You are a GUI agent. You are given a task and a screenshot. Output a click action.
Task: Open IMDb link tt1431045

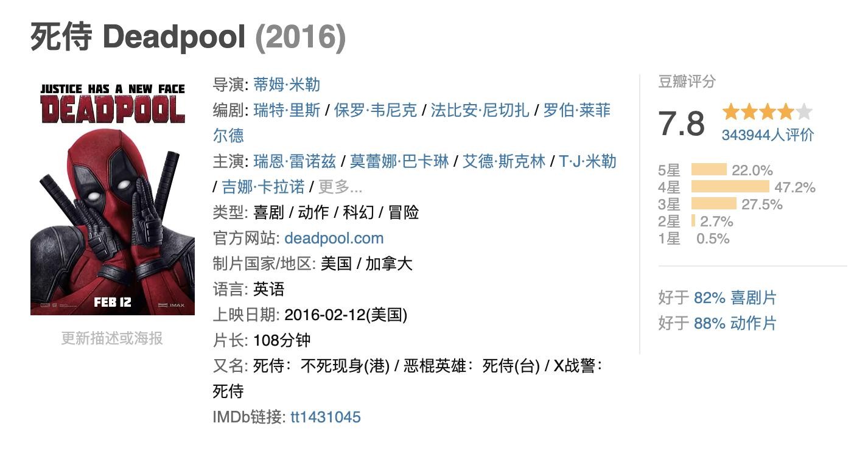click(326, 417)
